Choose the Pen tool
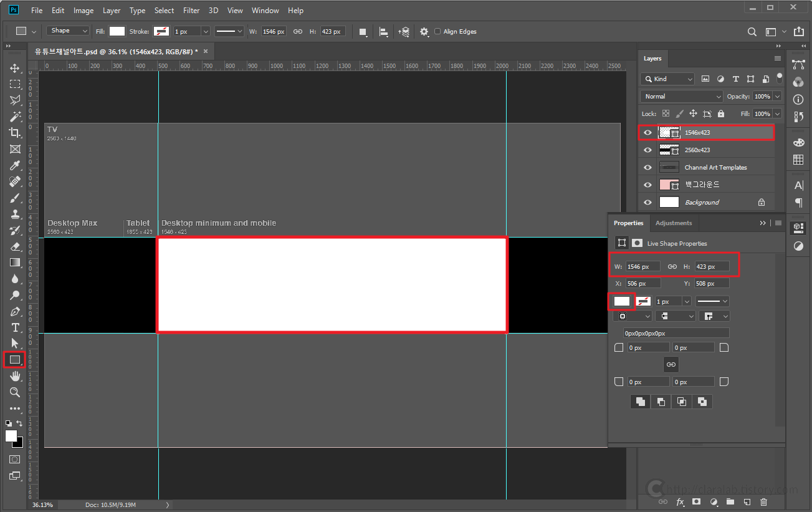812x512 pixels. click(x=15, y=311)
